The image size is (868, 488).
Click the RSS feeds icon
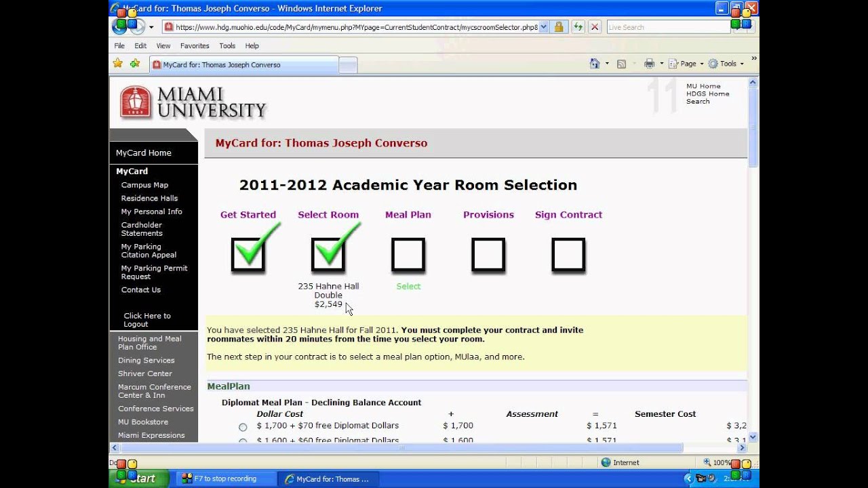(621, 63)
